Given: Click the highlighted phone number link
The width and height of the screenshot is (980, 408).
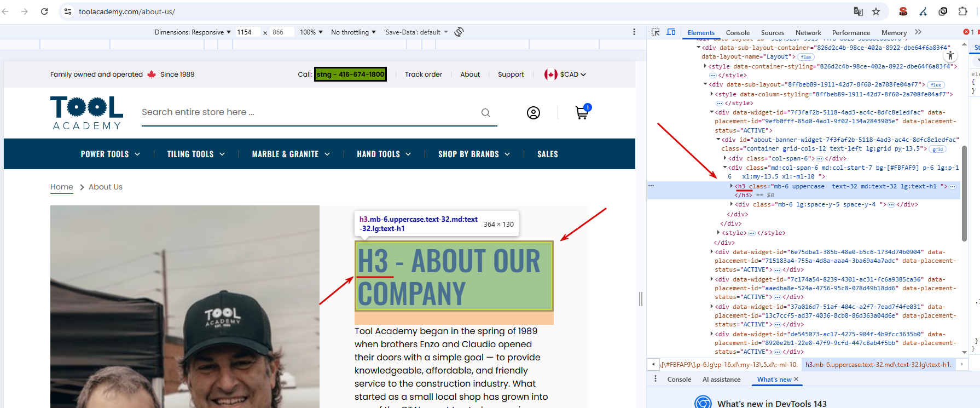Looking at the screenshot, I should 350,74.
